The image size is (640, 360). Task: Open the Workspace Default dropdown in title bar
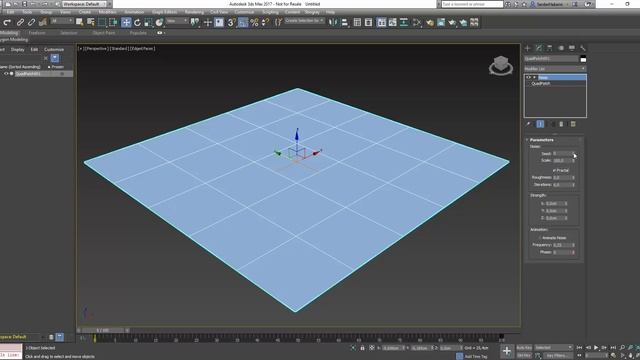point(84,4)
